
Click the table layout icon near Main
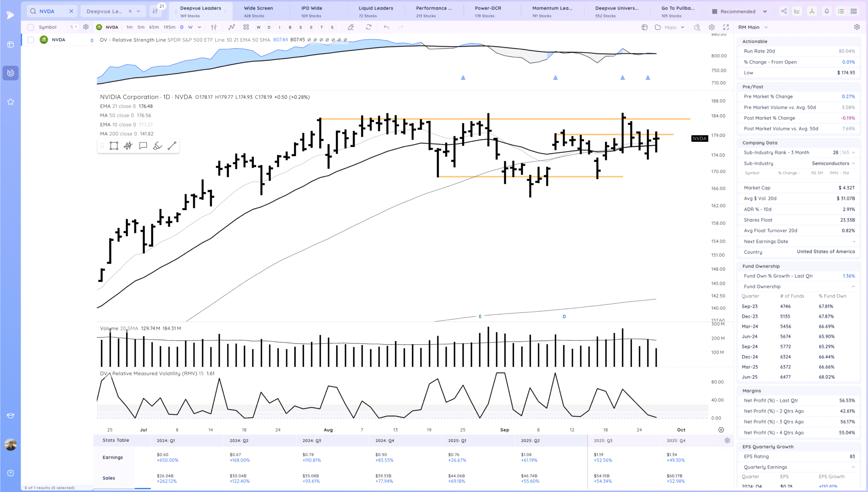click(645, 27)
